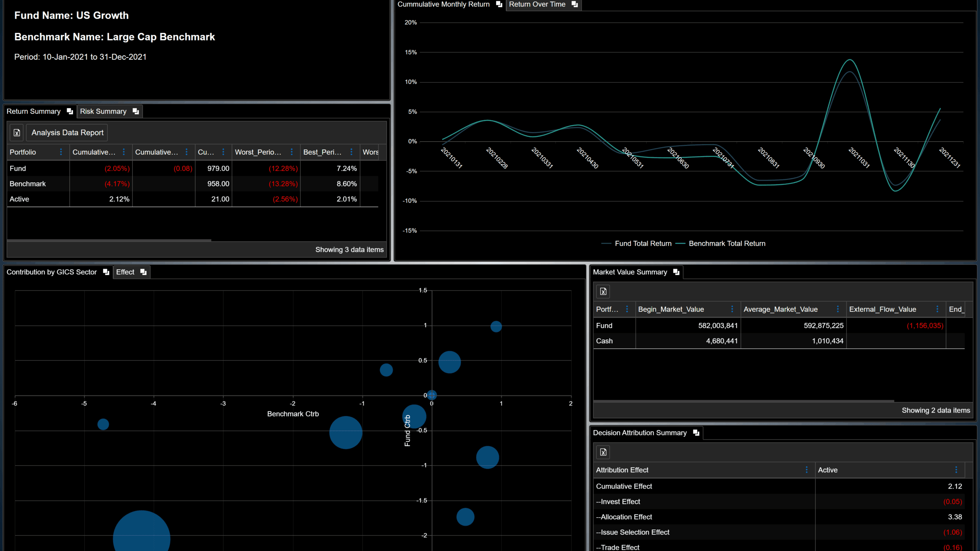The height and width of the screenshot is (551, 980).
Task: Switch to Cummulative Monthly Return tab
Action: [444, 4]
